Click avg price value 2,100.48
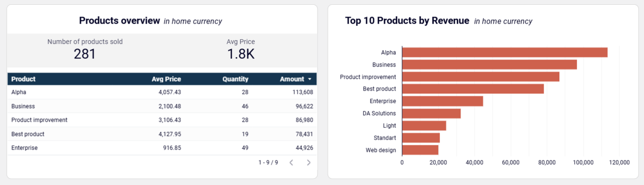Screen dimensions: 644x185 click(x=170, y=106)
